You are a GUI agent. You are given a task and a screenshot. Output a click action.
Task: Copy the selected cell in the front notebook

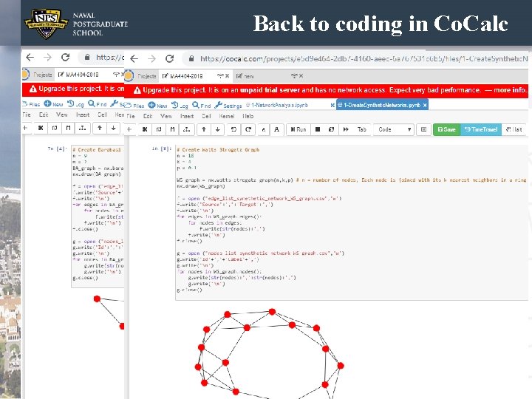coord(159,129)
